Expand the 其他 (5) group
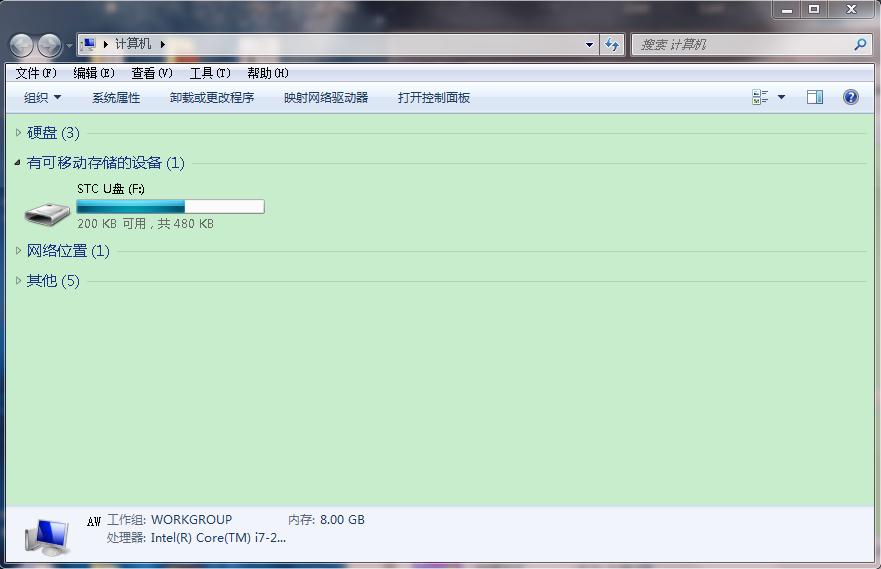 [18, 280]
